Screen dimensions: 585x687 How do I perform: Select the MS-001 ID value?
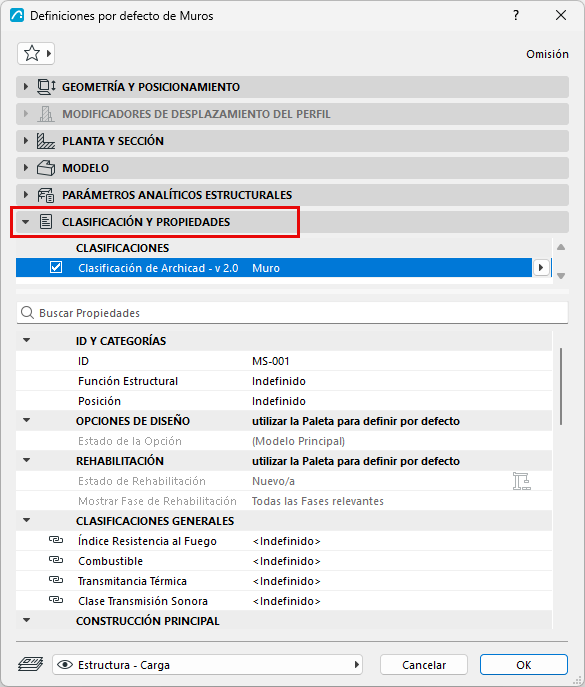coord(270,361)
